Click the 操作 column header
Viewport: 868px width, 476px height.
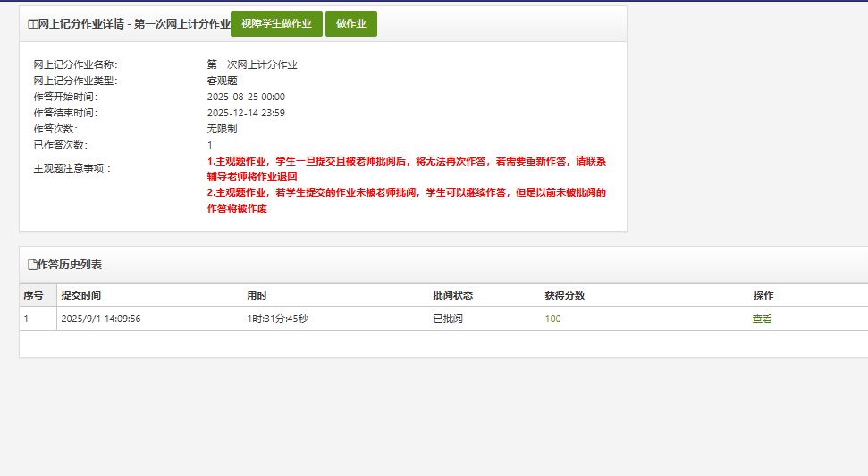coord(763,295)
